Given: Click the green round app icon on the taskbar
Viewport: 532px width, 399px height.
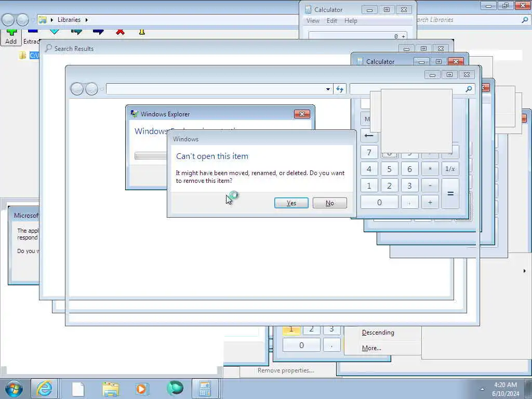Looking at the screenshot, I should [x=175, y=388].
